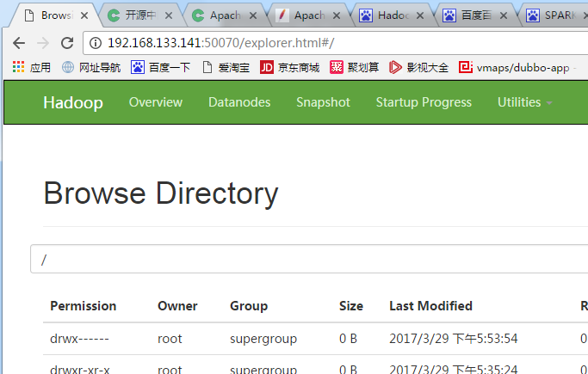Click the Permission column header

tap(84, 306)
